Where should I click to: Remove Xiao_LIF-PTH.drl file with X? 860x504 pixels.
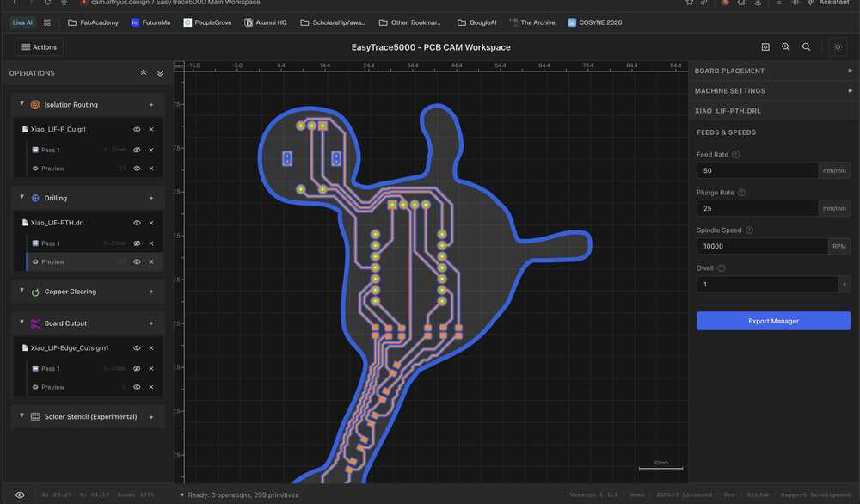click(x=151, y=223)
